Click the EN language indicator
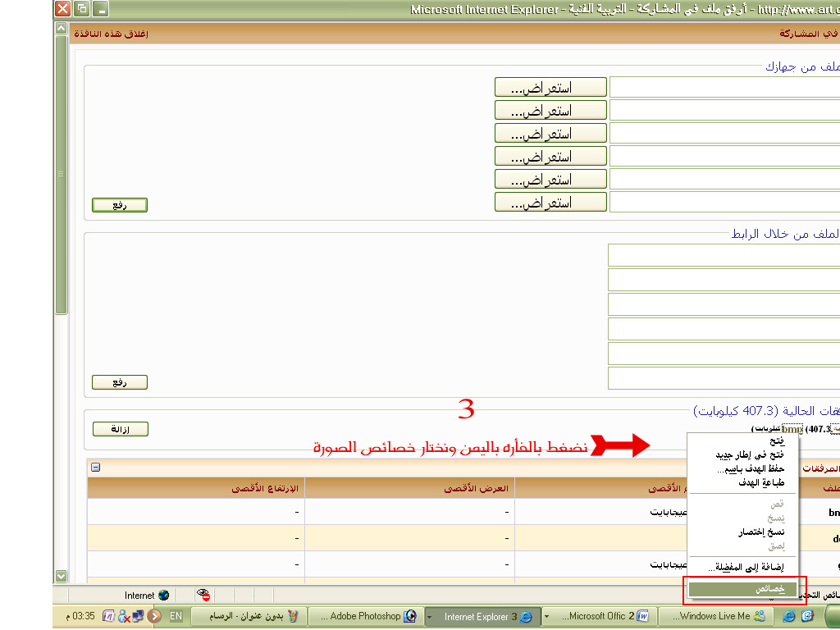 [x=176, y=616]
